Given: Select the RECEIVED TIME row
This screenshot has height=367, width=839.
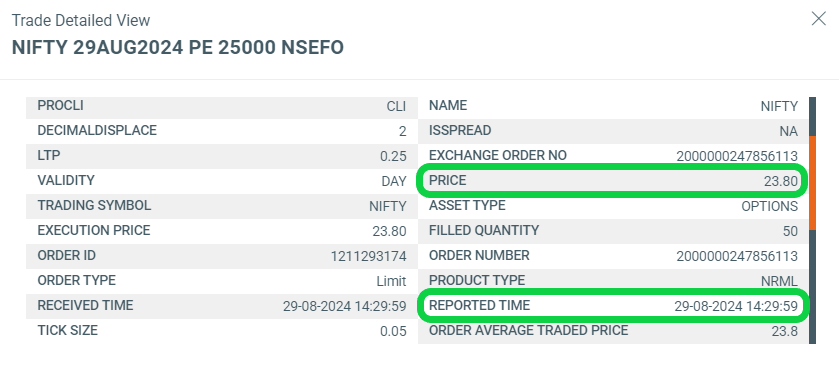Looking at the screenshot, I should point(222,306).
